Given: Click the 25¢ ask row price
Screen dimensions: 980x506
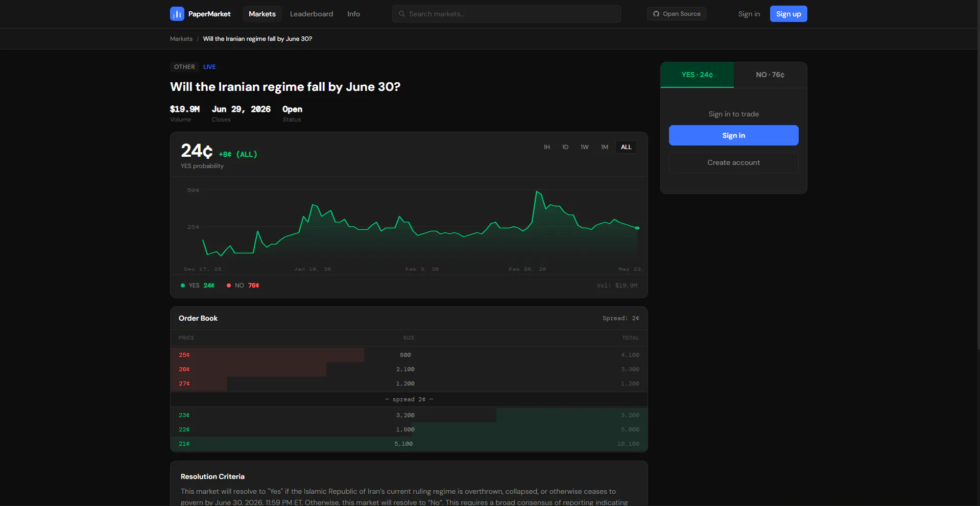Looking at the screenshot, I should pos(184,355).
